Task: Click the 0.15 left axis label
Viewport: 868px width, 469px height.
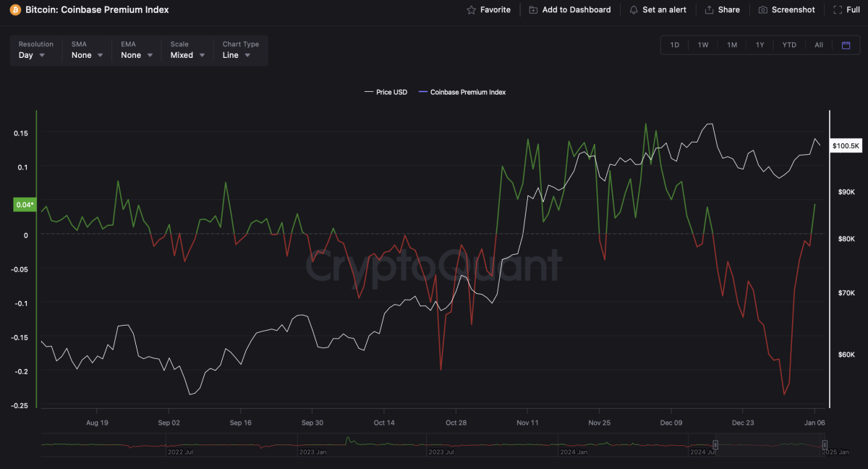Action: [x=21, y=133]
